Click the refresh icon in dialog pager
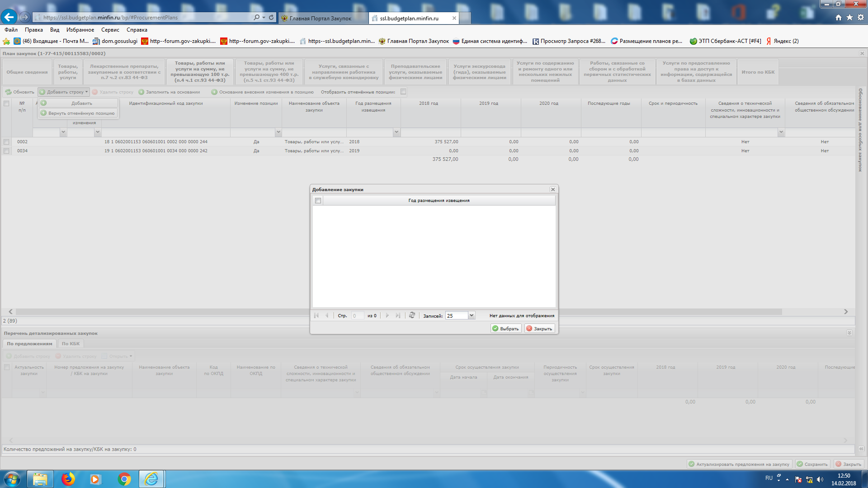Viewport: 868px width, 488px height. pos(412,315)
